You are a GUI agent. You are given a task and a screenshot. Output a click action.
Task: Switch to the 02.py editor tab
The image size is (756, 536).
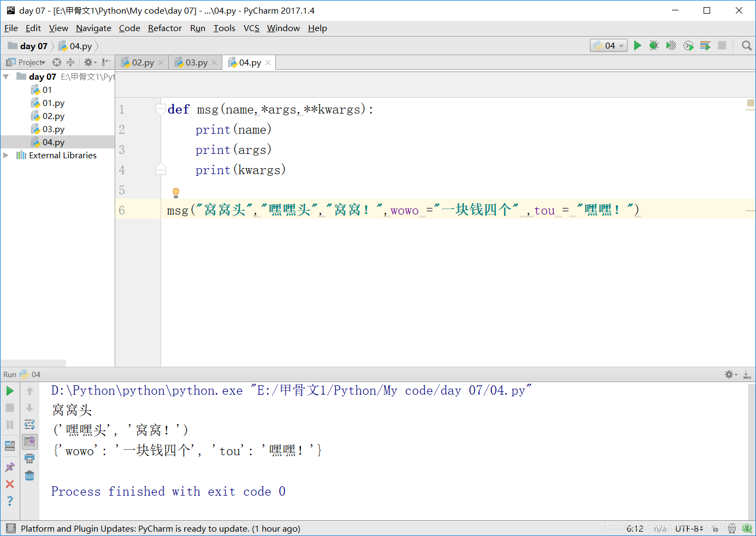(x=141, y=63)
